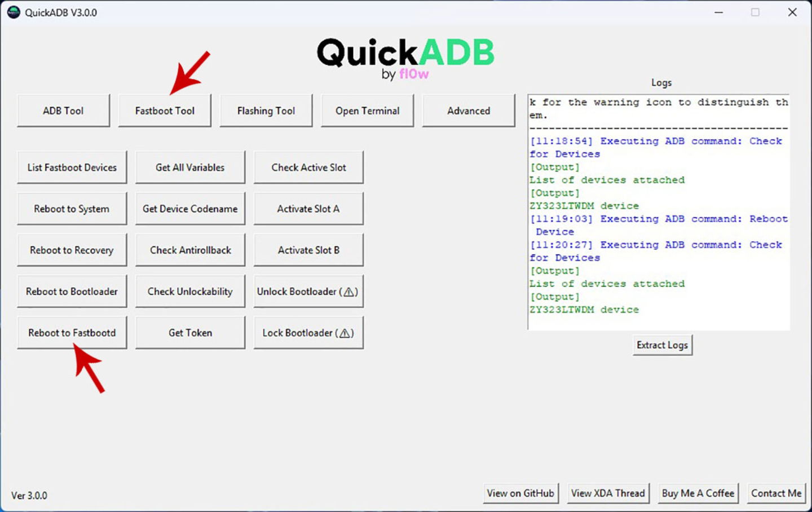Open View on GitHub link
The image size is (812, 512).
520,493
